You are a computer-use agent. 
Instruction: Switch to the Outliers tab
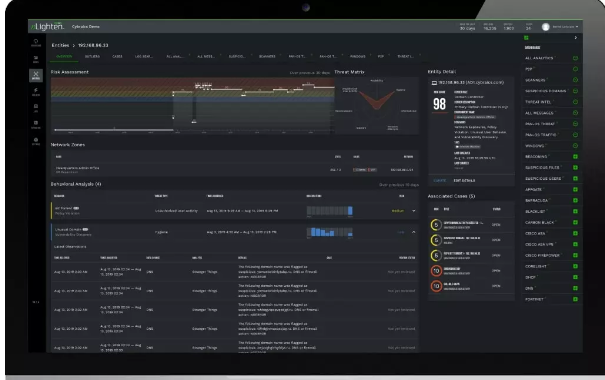pyautogui.click(x=92, y=56)
